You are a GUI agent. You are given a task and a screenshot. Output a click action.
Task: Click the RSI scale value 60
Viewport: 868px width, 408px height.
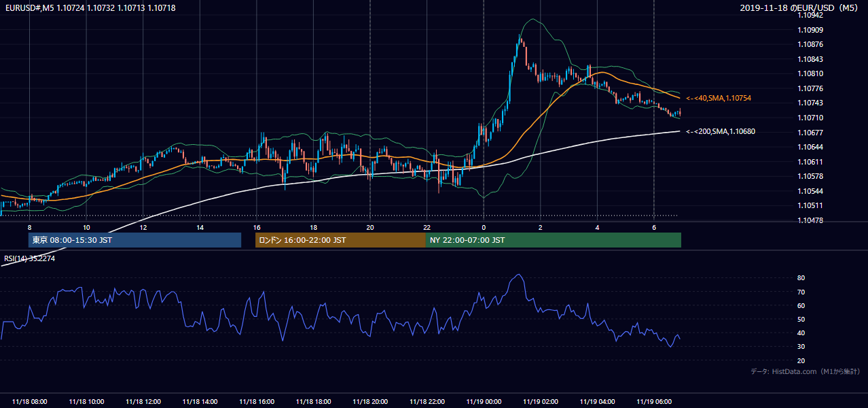click(801, 305)
